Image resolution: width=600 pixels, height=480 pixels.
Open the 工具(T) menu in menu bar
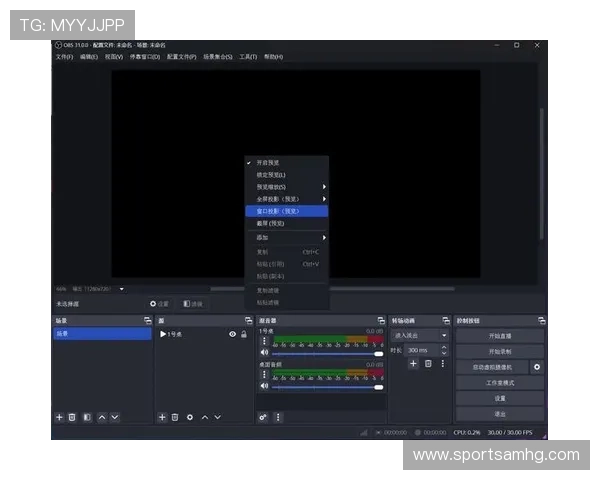pyautogui.click(x=248, y=57)
